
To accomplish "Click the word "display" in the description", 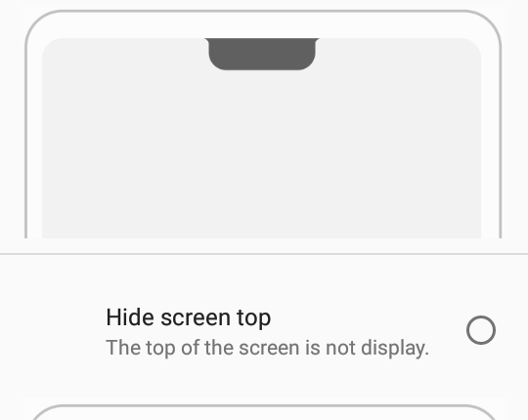I will coord(395,348).
